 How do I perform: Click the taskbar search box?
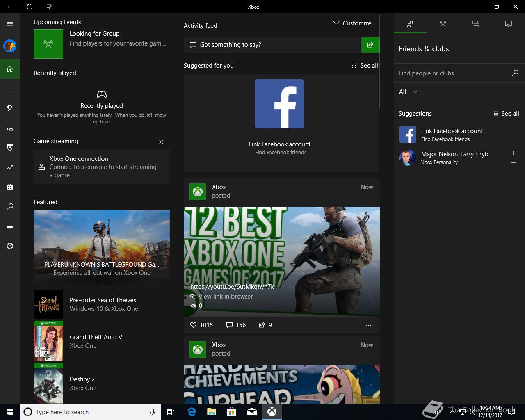point(90,412)
